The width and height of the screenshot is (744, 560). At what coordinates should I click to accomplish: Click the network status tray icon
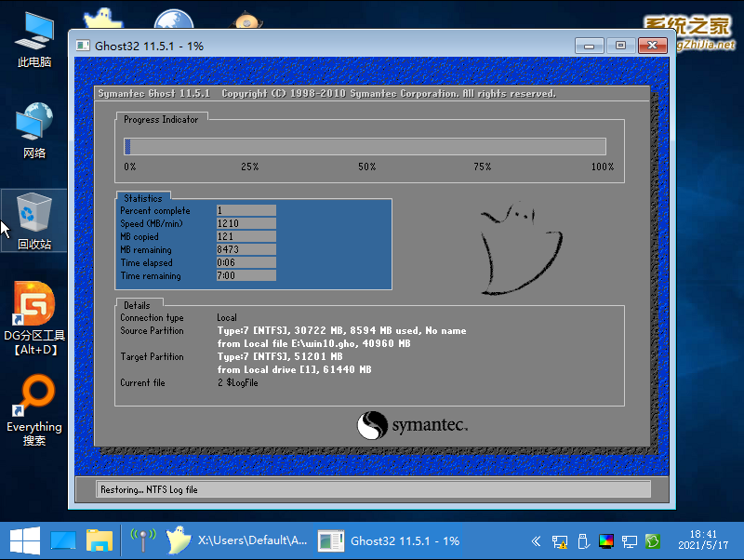[x=560, y=540]
